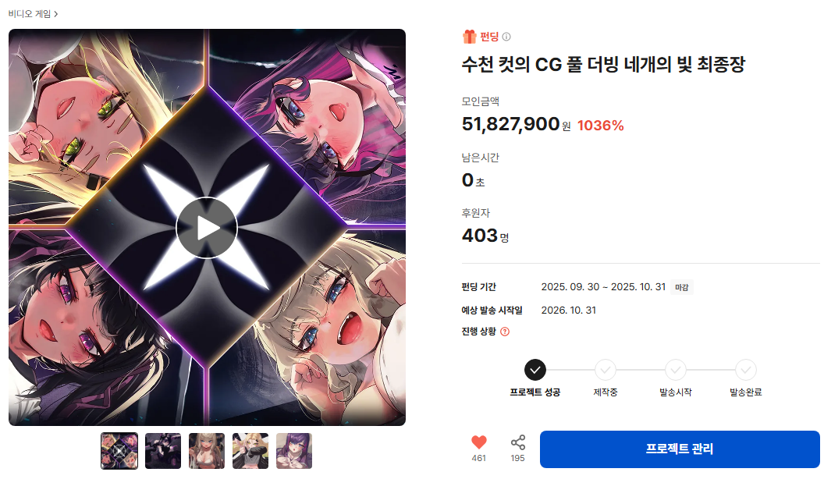824x504 pixels.
Task: Click the red 1036% funding rate
Action: click(600, 126)
